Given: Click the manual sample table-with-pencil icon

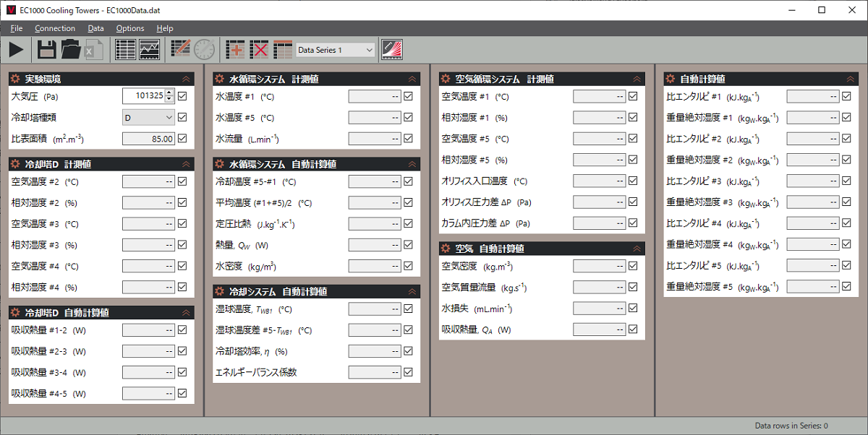Looking at the screenshot, I should click(181, 50).
